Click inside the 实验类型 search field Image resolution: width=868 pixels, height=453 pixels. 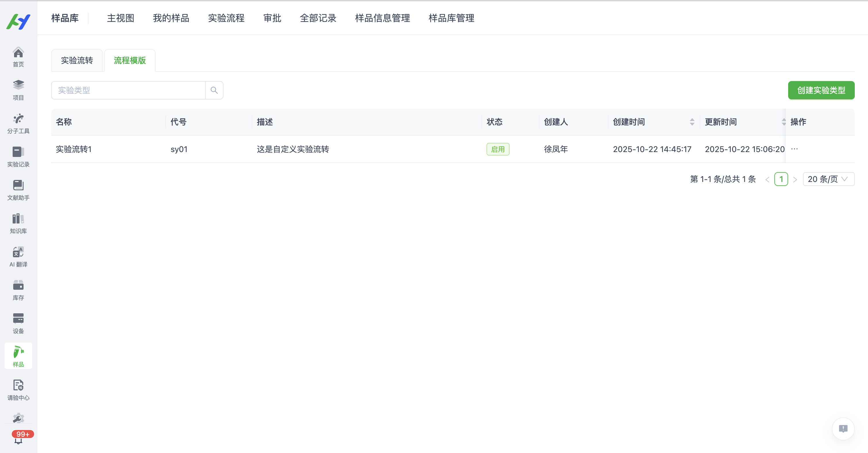(128, 90)
